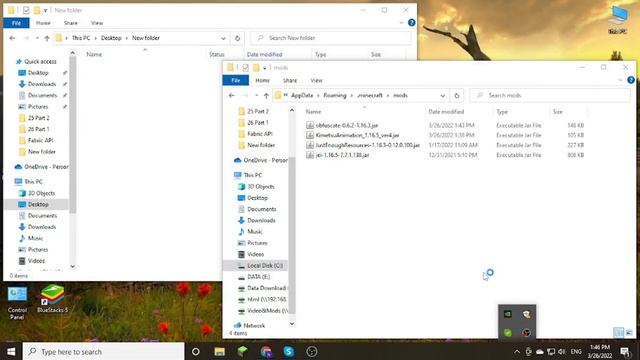Open Network in mods window sidebar
This screenshot has height=360, width=640.
254,326
